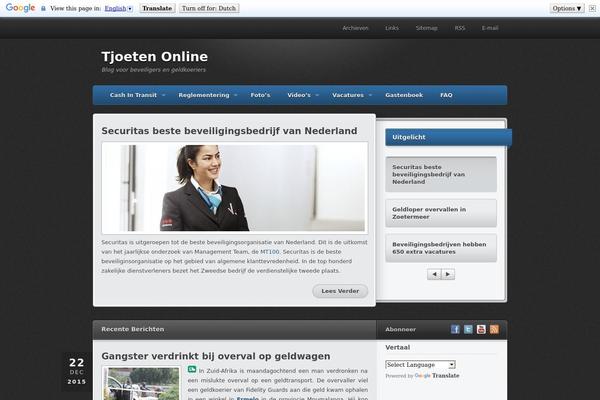Screen dimensions: 600x400
Task: Click the Gangster article thumbnail photo
Action: pyautogui.click(x=141, y=383)
